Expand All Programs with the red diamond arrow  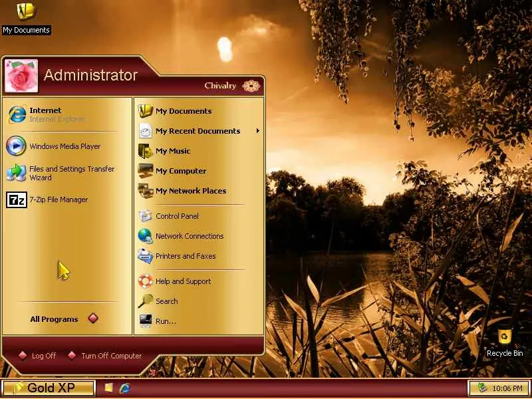coord(93,319)
